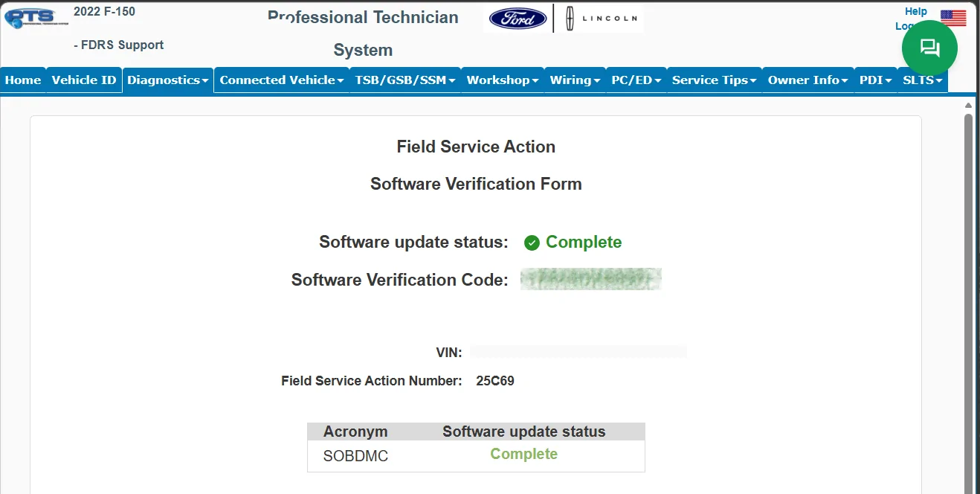
Task: Open the Connected Vehicle dropdown menu
Action: 281,80
